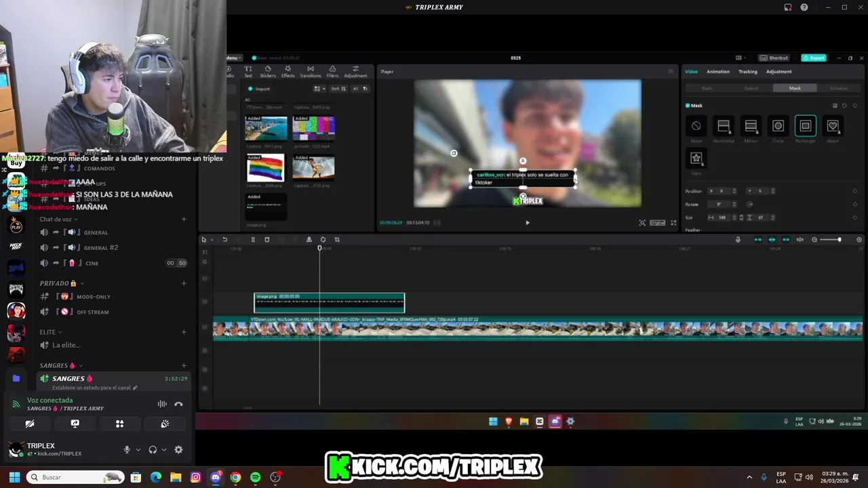Switch to the Video tab
The width and height of the screenshot is (868, 488).
coord(691,71)
